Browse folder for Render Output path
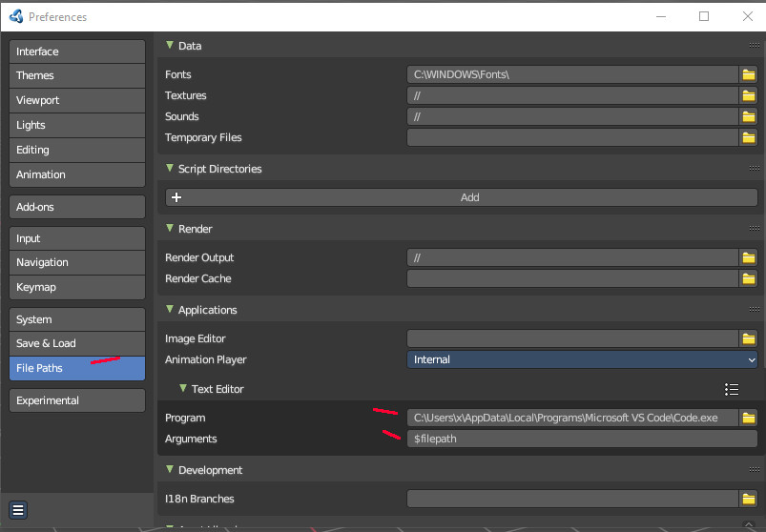Screen dimensions: 766x532 pyautogui.click(x=749, y=257)
